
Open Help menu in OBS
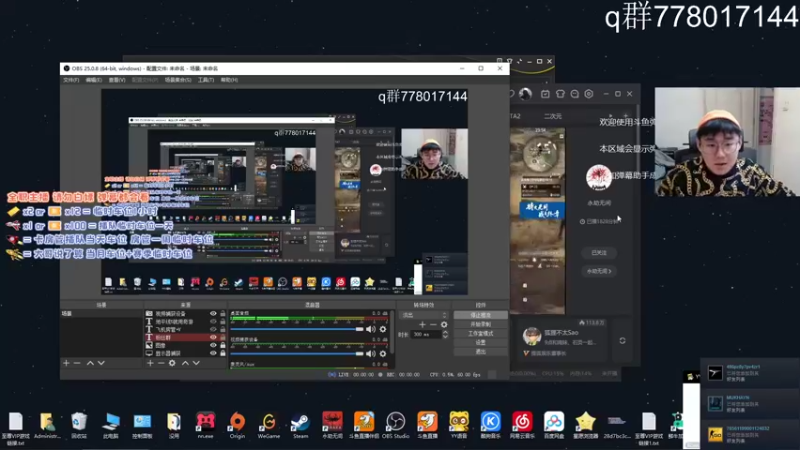coord(229,80)
